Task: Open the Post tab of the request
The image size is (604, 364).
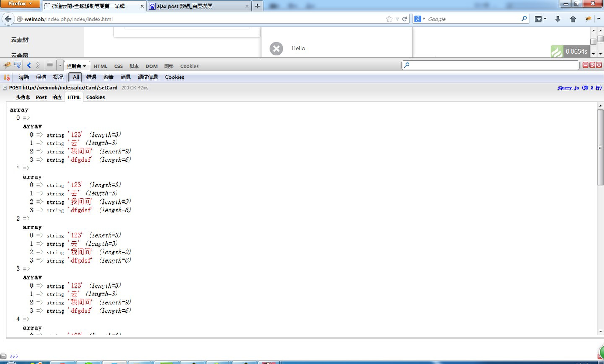Action: click(41, 97)
